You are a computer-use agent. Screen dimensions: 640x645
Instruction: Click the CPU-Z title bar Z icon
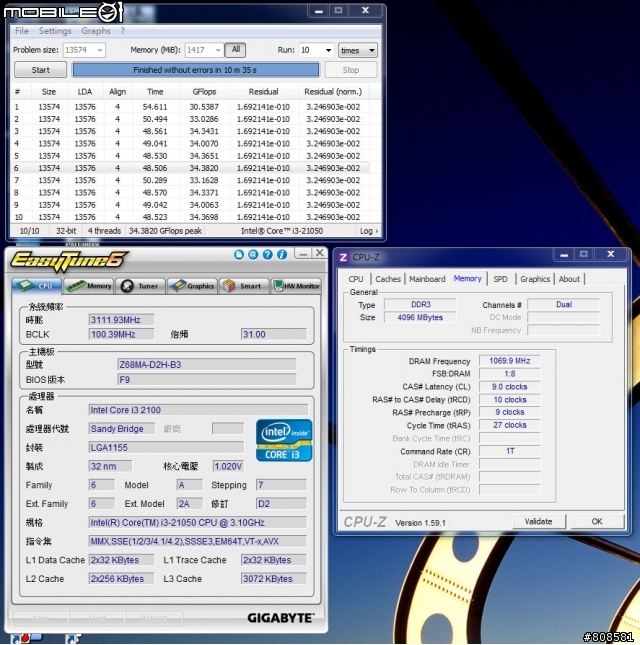tap(343, 258)
